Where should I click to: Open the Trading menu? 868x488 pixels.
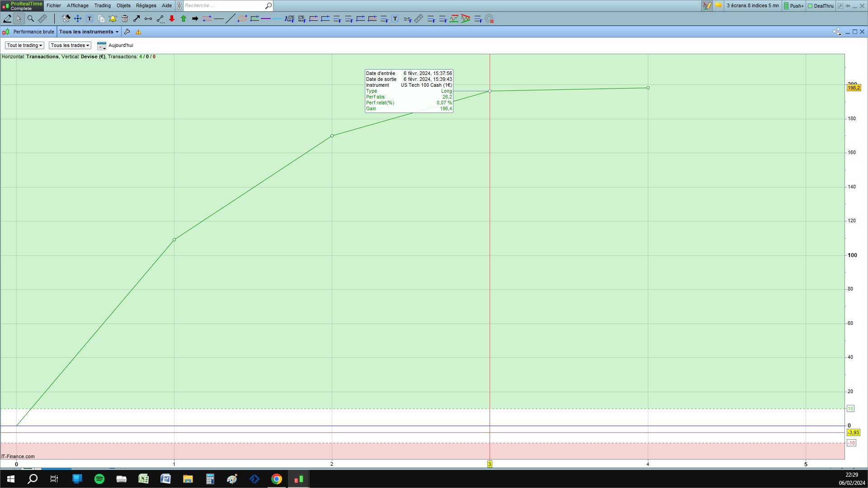(102, 5)
